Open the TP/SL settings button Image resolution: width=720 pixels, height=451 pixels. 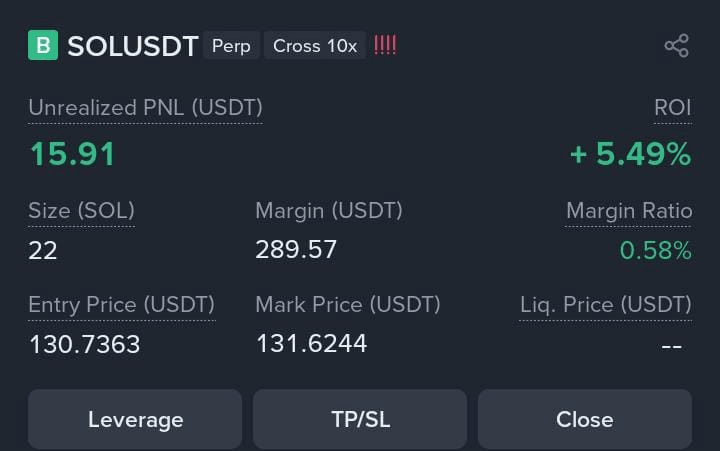[360, 419]
